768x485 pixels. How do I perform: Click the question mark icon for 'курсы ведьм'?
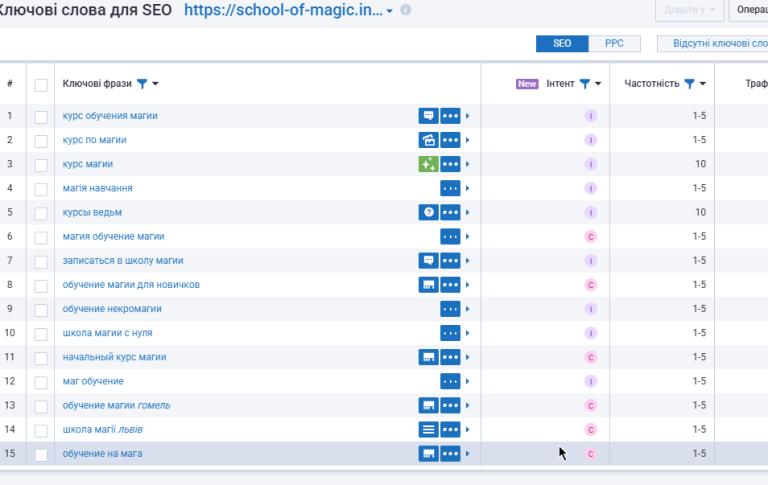pos(428,213)
